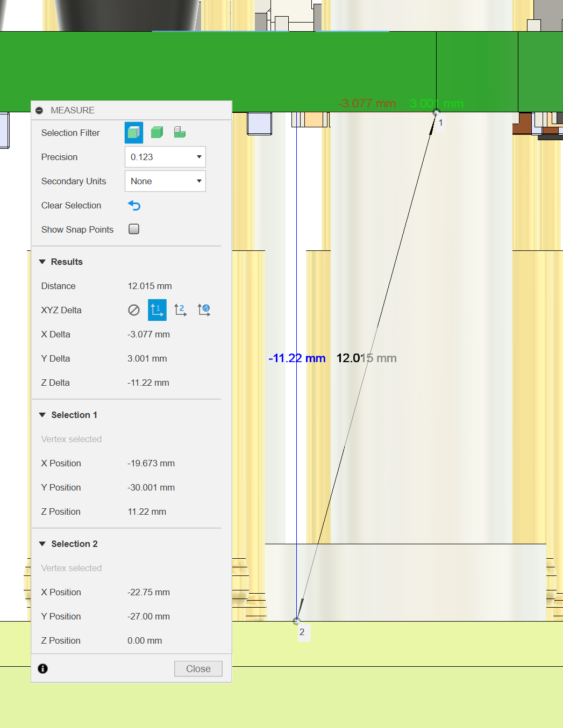
Task: Collapse the Selection 1 section
Action: (42, 415)
